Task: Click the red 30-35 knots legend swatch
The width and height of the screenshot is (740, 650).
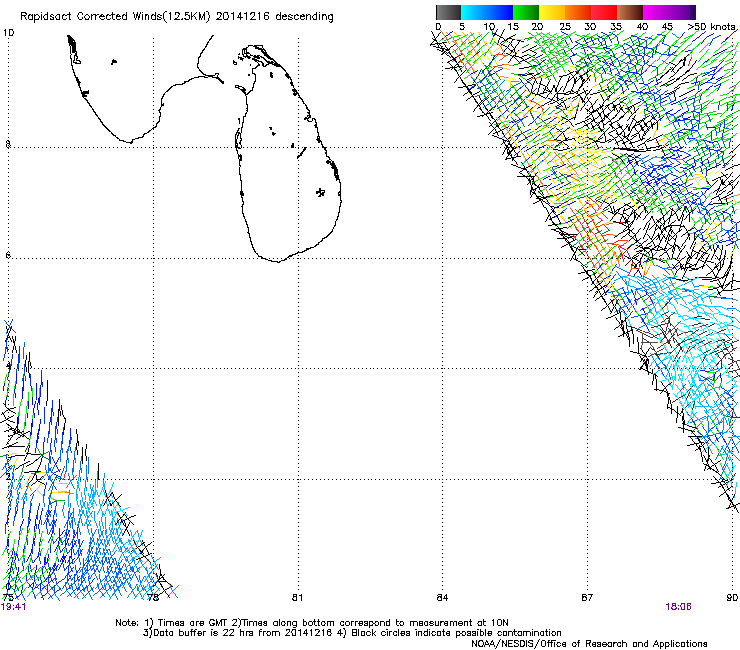Action: pos(604,12)
